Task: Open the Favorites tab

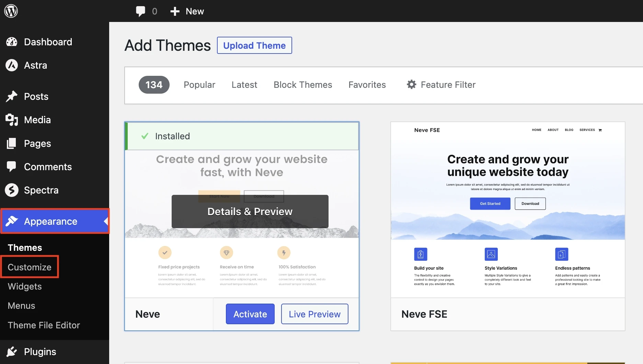Action: click(x=367, y=85)
